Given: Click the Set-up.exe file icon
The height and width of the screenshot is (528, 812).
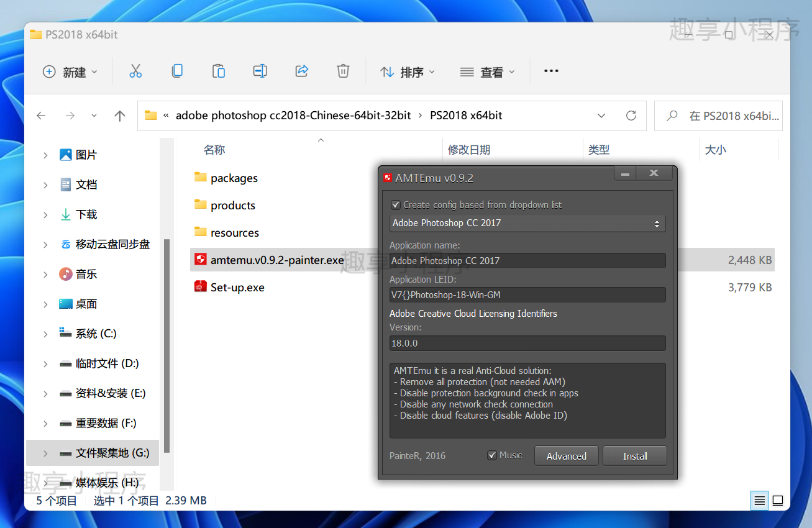Looking at the screenshot, I should coord(200,287).
